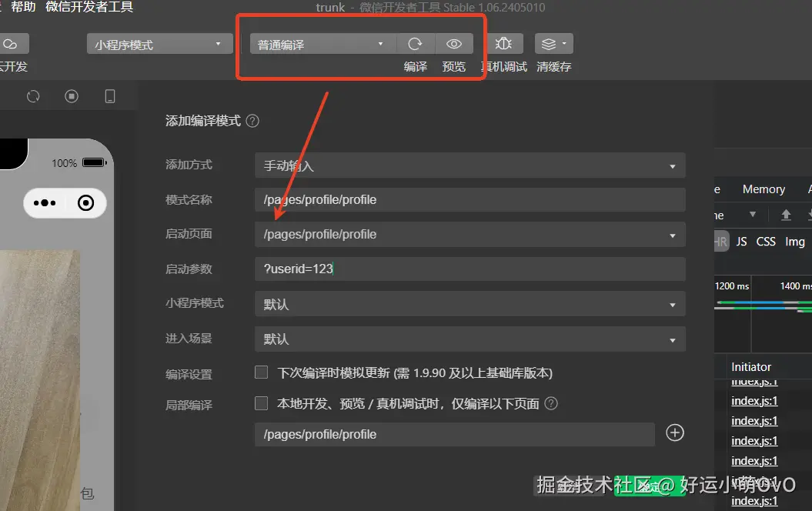Image resolution: width=812 pixels, height=511 pixels.
Task: Click the 清缓存 label
Action: pyautogui.click(x=554, y=67)
